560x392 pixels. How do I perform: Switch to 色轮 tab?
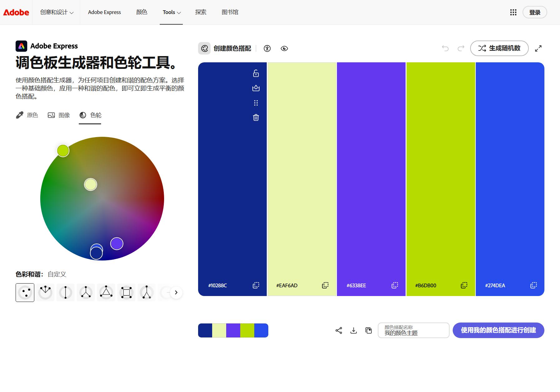tap(90, 115)
